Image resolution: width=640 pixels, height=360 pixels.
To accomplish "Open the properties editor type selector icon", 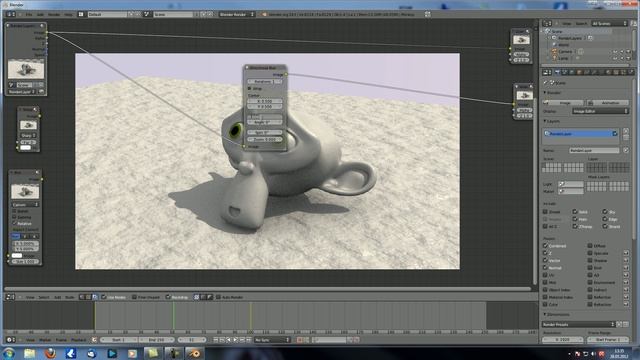I will tap(546, 72).
